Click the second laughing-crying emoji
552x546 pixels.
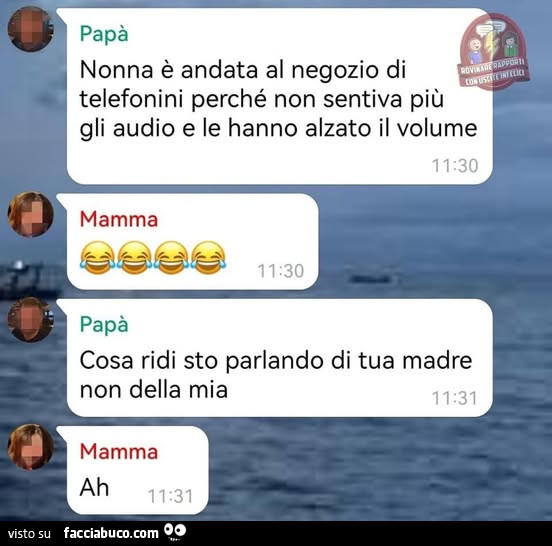pos(134,258)
